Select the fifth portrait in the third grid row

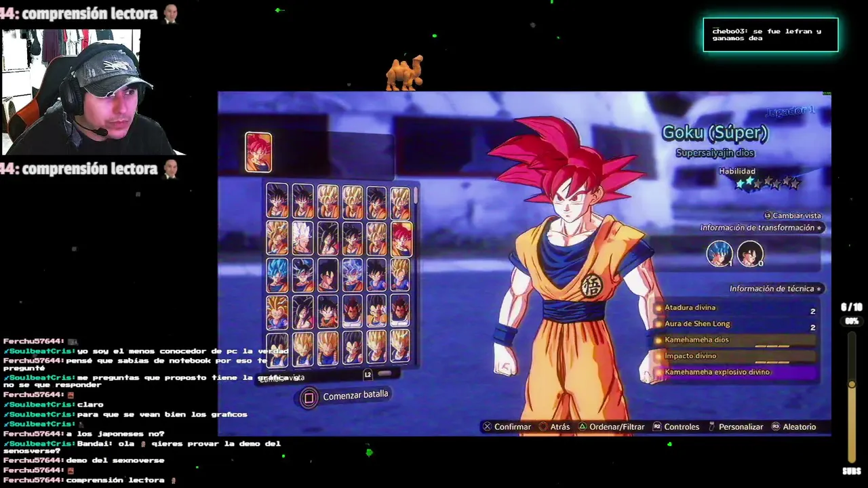[x=376, y=275]
